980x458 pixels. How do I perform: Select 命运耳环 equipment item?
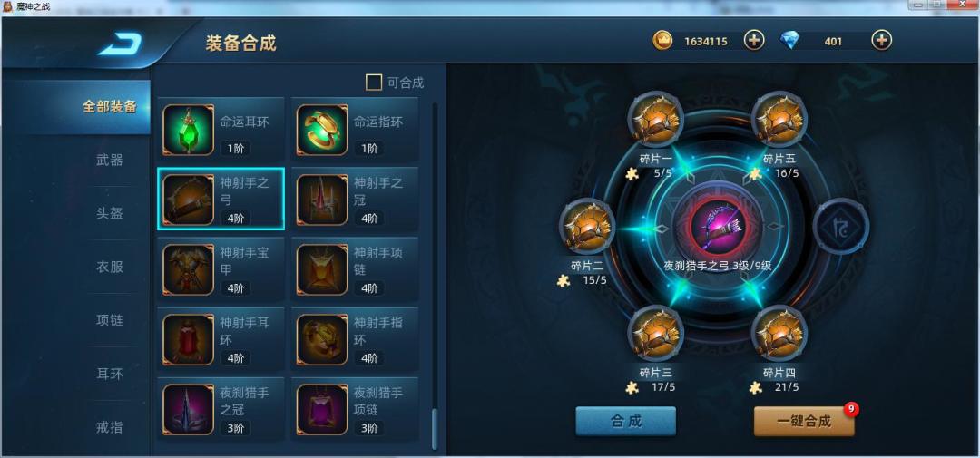221,130
